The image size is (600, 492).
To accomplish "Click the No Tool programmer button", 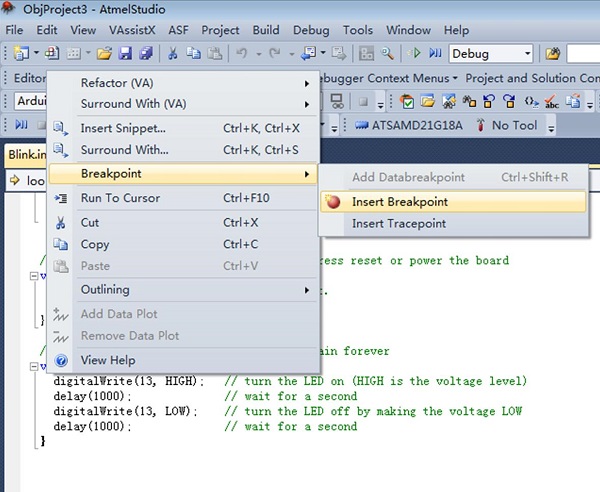I will 508,125.
